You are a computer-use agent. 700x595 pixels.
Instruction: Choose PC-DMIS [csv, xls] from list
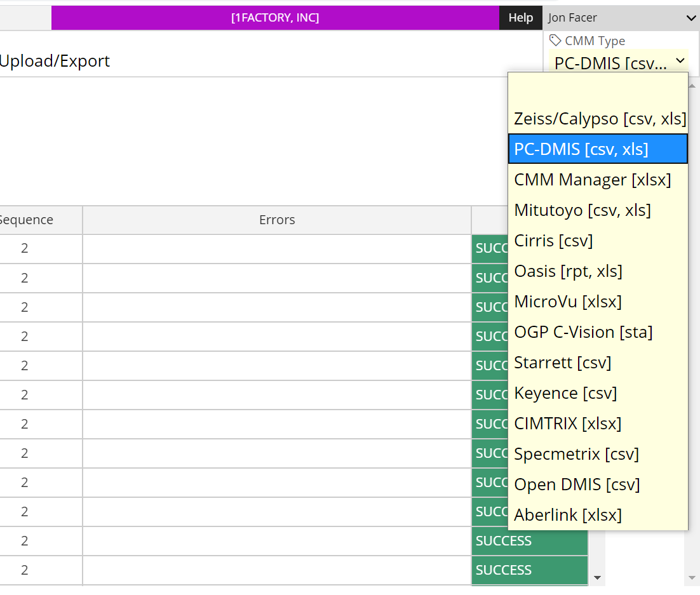[x=598, y=149]
